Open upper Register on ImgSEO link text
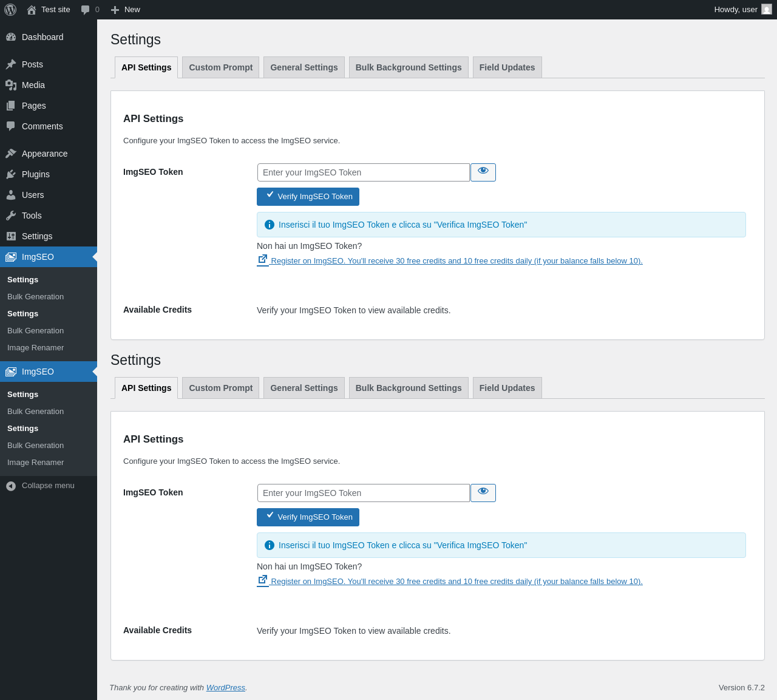Screen dimensions: 777x700 click(457, 261)
